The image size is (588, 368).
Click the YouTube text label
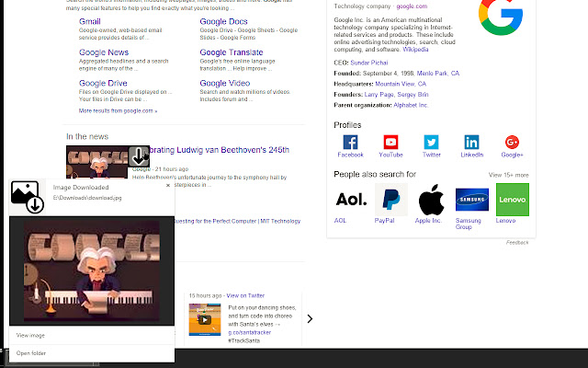point(390,155)
